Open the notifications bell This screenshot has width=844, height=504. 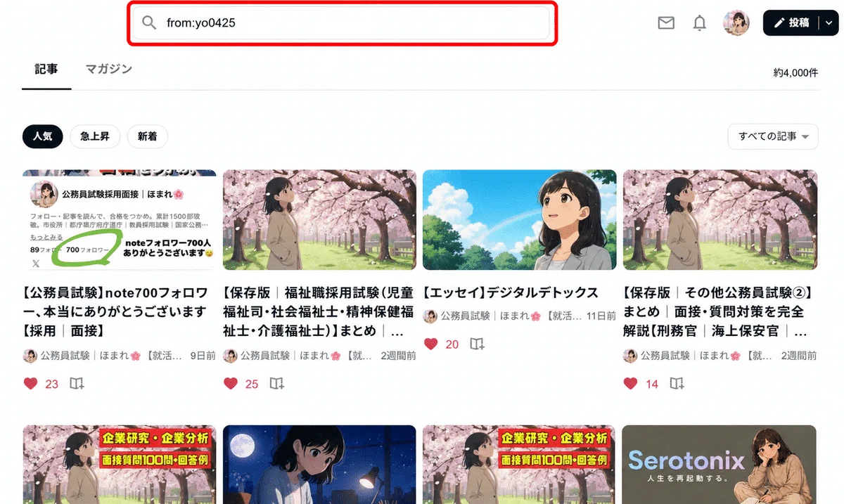tap(700, 23)
